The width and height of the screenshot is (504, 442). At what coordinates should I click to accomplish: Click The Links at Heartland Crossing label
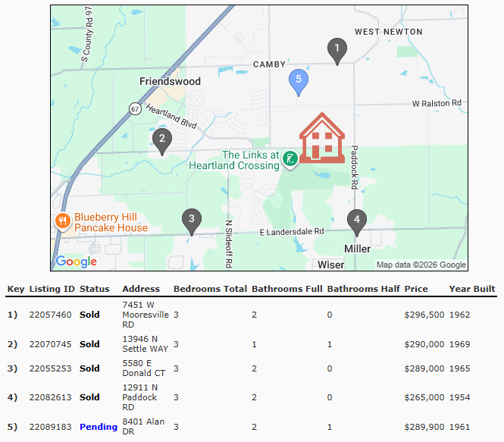coord(234,160)
